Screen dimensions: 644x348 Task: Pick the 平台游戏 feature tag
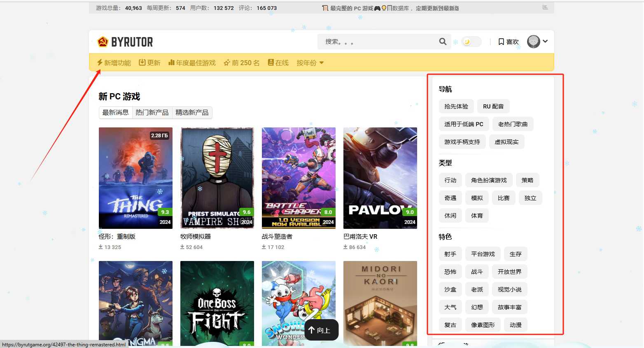click(483, 254)
